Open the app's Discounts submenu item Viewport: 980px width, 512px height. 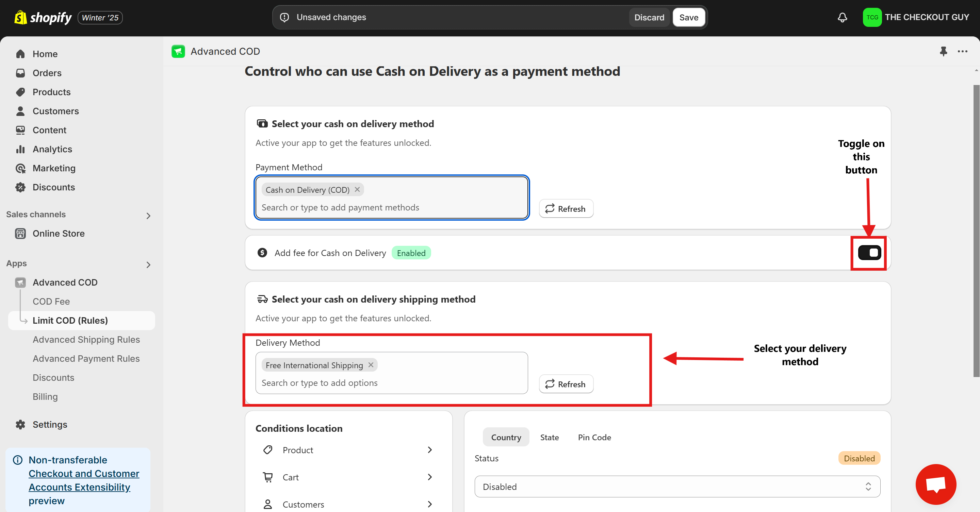click(x=54, y=377)
